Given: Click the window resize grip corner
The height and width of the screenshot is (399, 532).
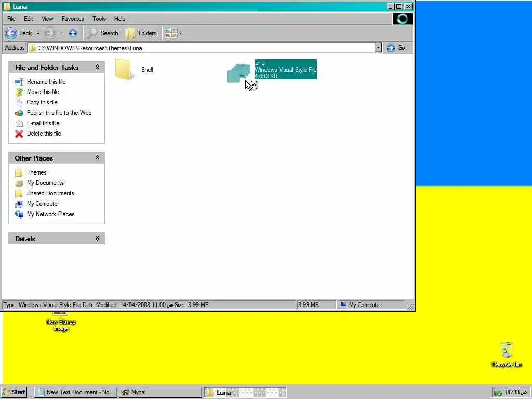Looking at the screenshot, I should (410, 307).
